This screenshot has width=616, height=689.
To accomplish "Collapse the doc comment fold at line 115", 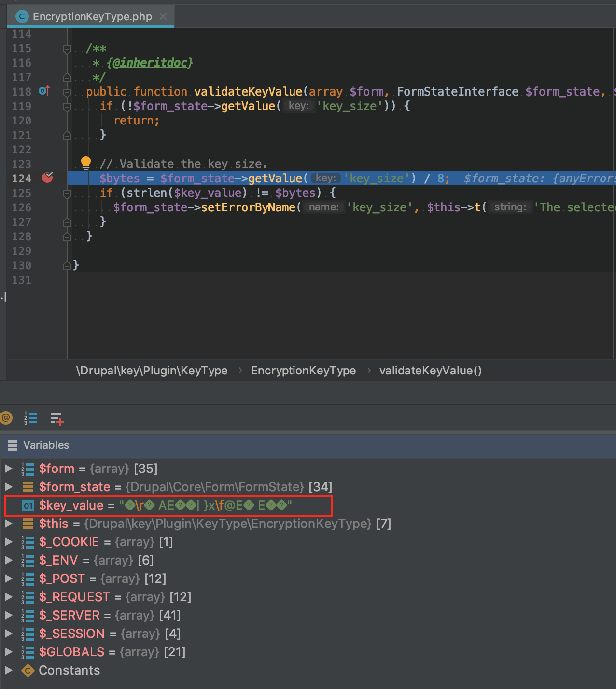I will (67, 49).
